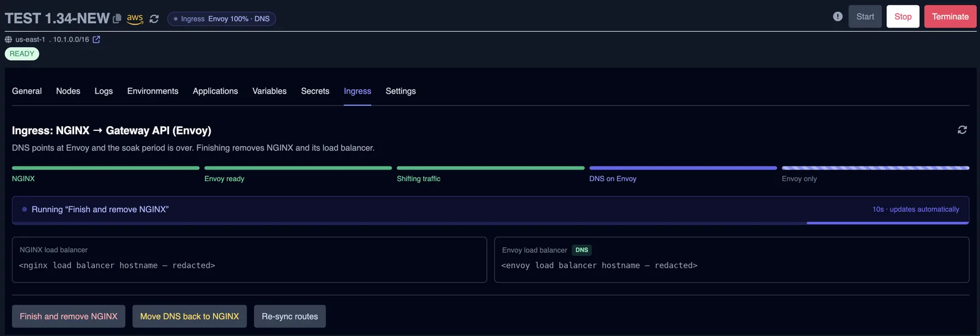Open the Nodes tab

68,91
